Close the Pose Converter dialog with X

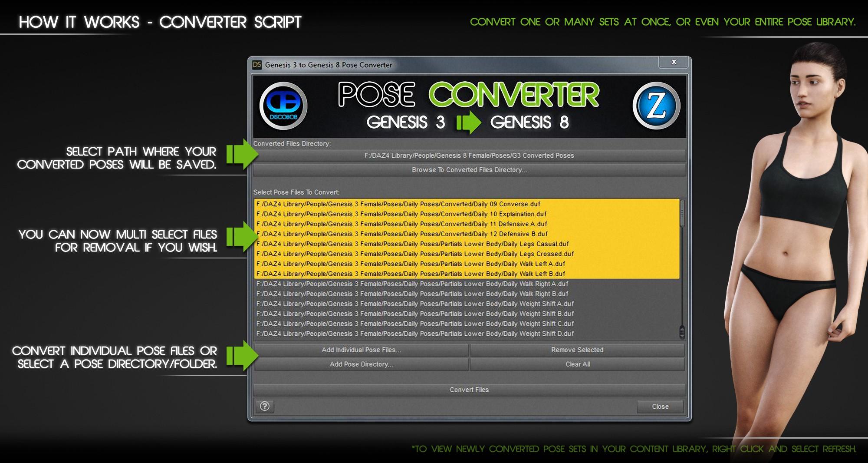coord(674,62)
